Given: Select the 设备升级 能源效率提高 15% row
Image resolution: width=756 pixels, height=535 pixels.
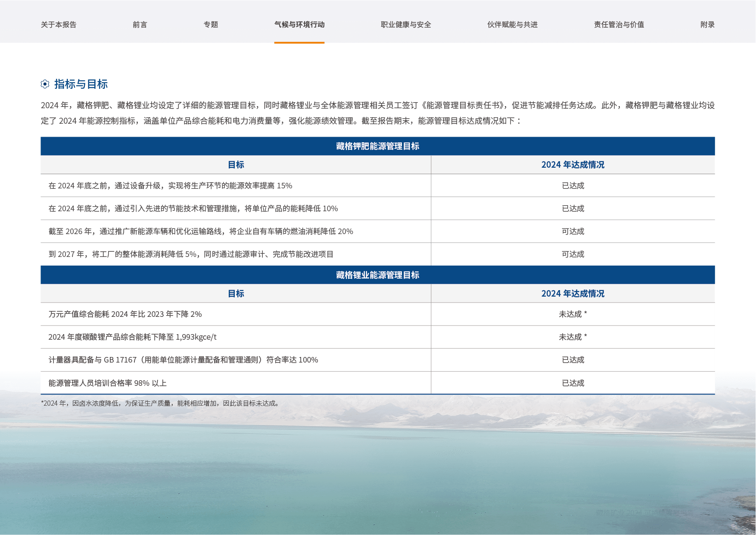Looking at the screenshot, I should click(x=170, y=186).
